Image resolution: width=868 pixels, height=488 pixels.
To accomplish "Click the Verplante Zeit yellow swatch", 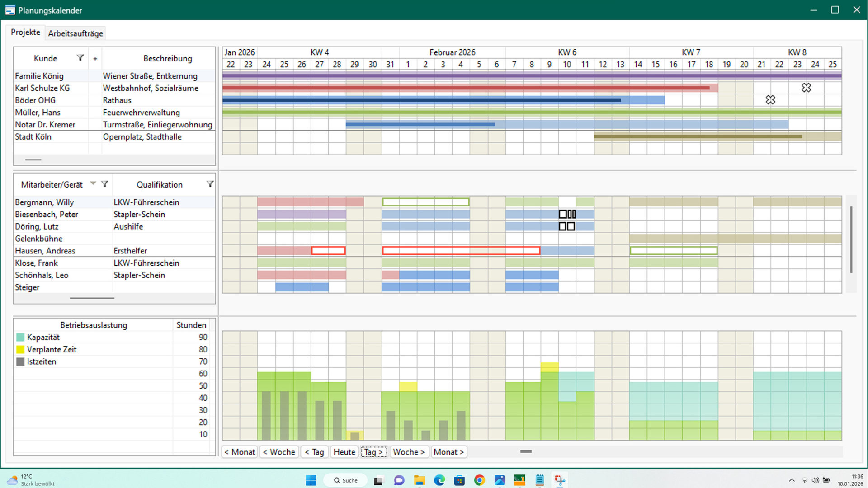I will click(20, 350).
